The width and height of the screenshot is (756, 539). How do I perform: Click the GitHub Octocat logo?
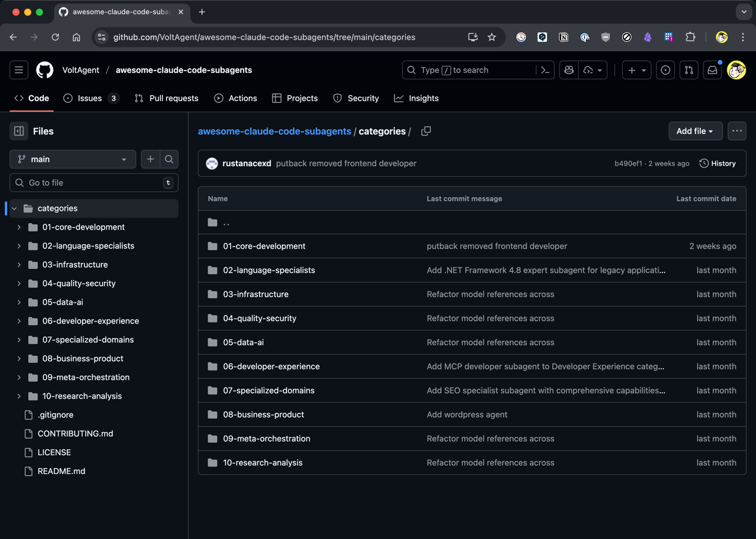click(x=45, y=70)
